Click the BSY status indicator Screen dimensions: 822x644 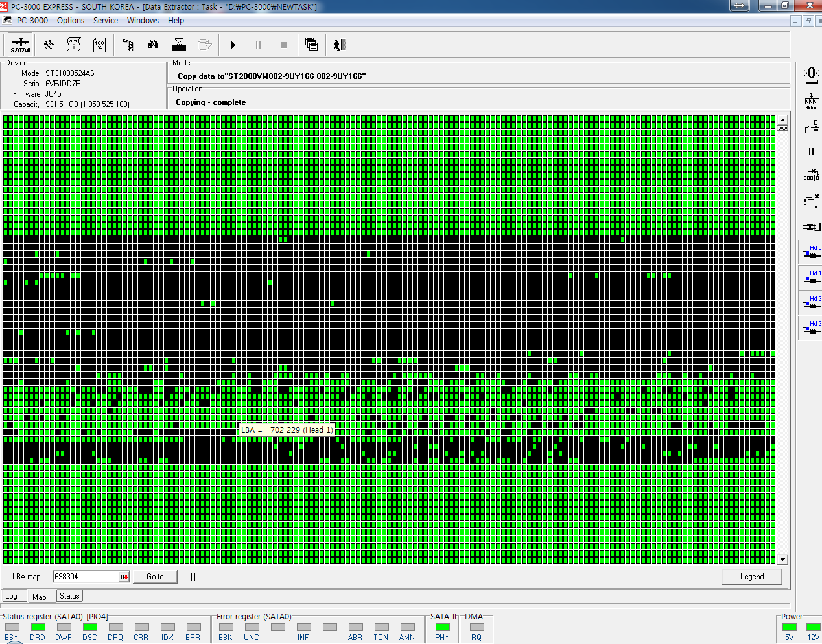point(12,627)
